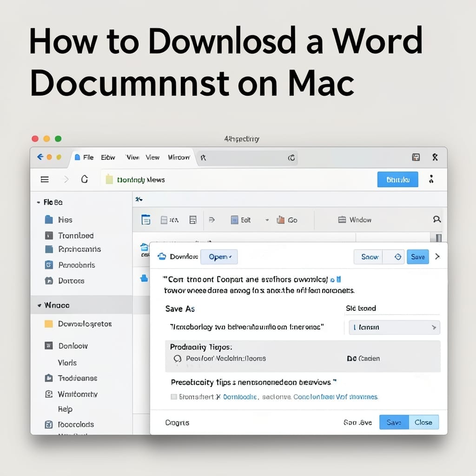
Task: Select Tooorolods in sidebar
Action: pyautogui.click(x=69, y=424)
